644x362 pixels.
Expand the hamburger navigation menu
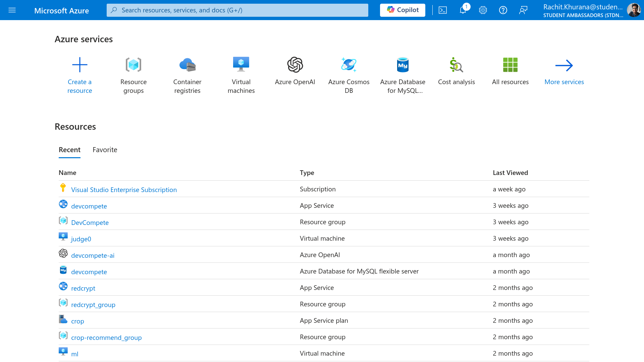click(x=12, y=10)
